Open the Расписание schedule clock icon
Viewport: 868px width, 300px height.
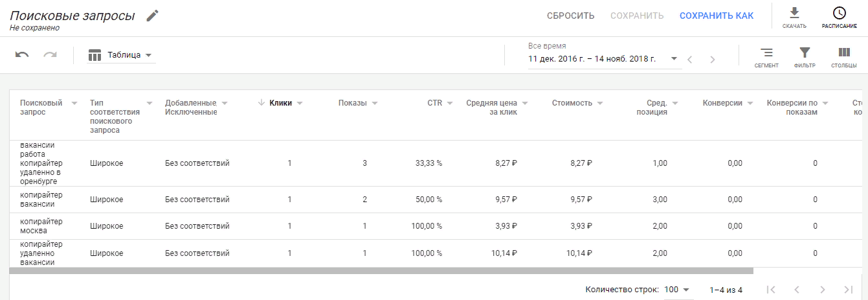coord(839,14)
